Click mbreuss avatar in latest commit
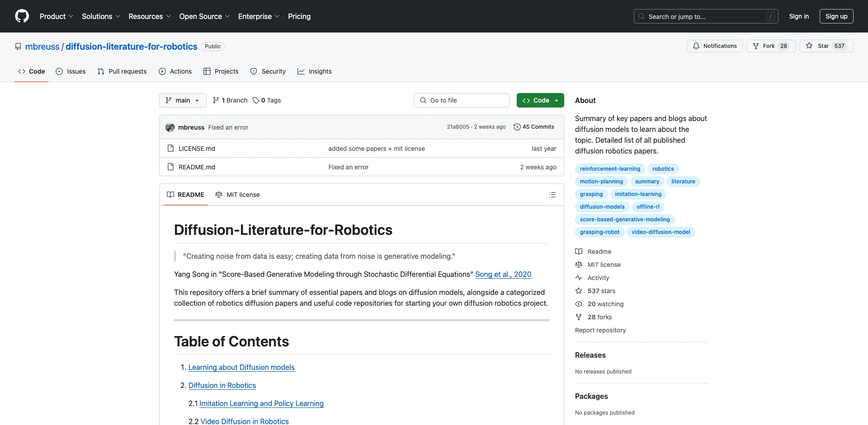 tap(170, 127)
